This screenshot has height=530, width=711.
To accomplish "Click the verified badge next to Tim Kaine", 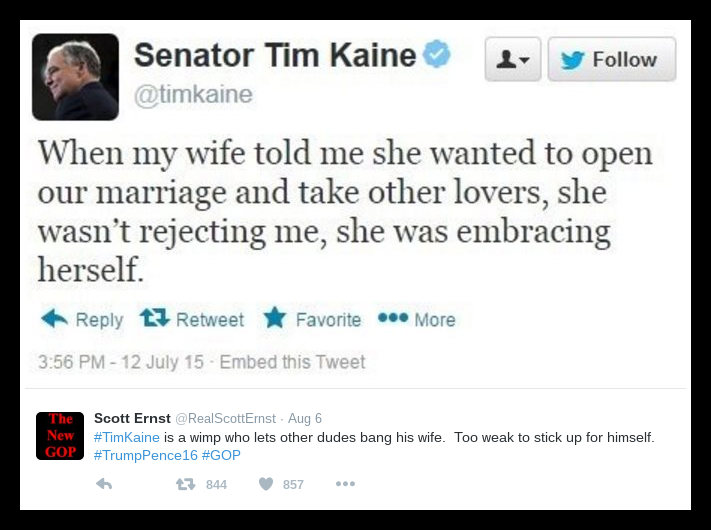I will point(436,55).
